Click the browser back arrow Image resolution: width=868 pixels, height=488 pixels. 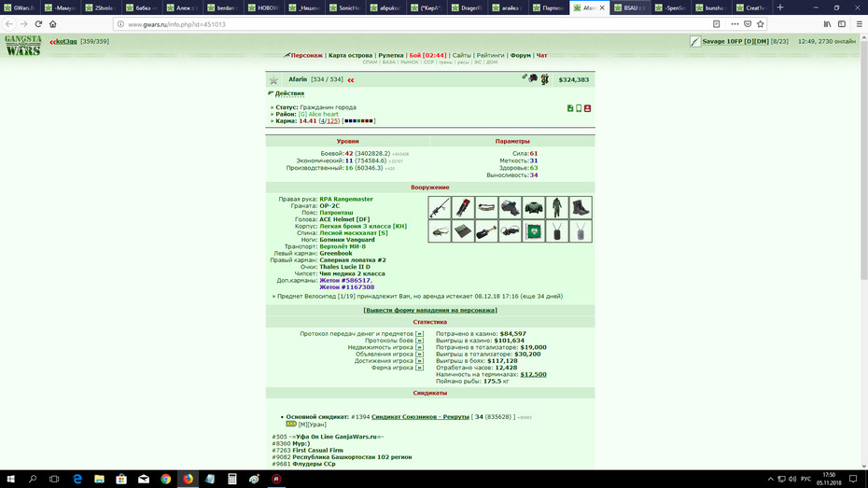[x=8, y=23]
